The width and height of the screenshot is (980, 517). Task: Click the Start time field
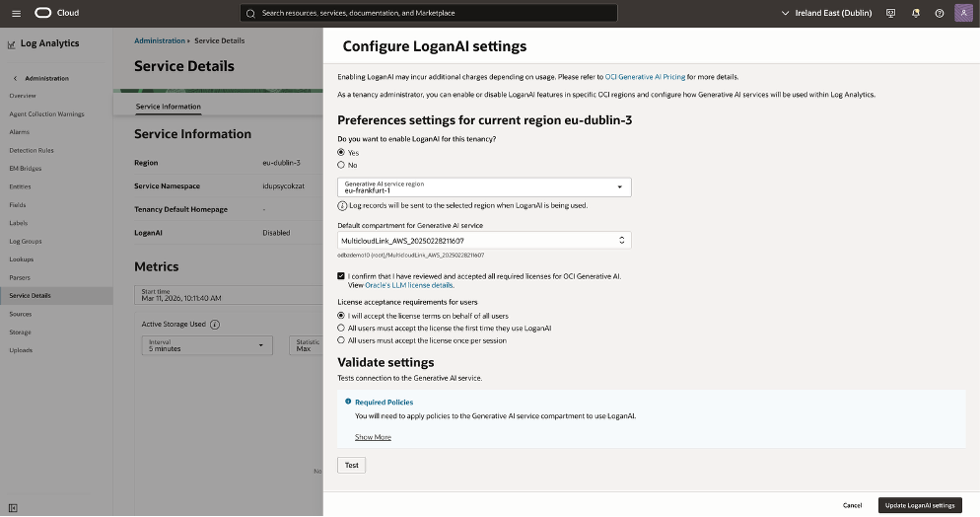tap(229, 295)
